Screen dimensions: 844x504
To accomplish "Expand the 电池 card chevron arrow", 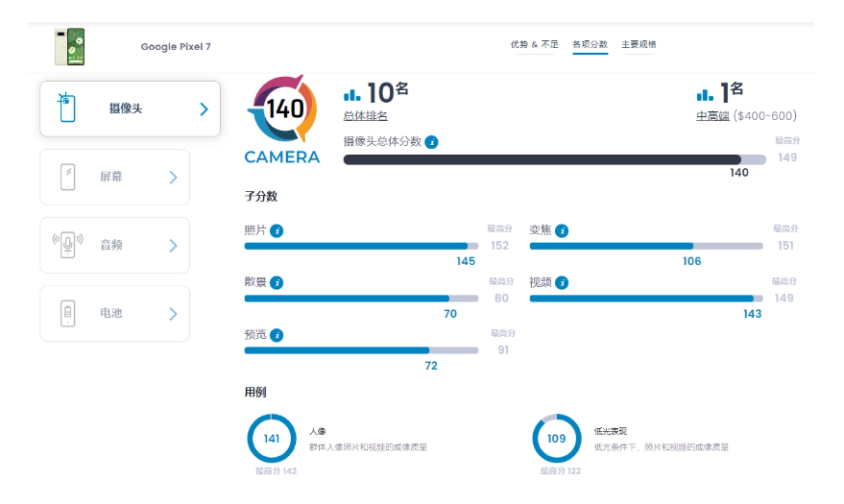I will [x=174, y=314].
